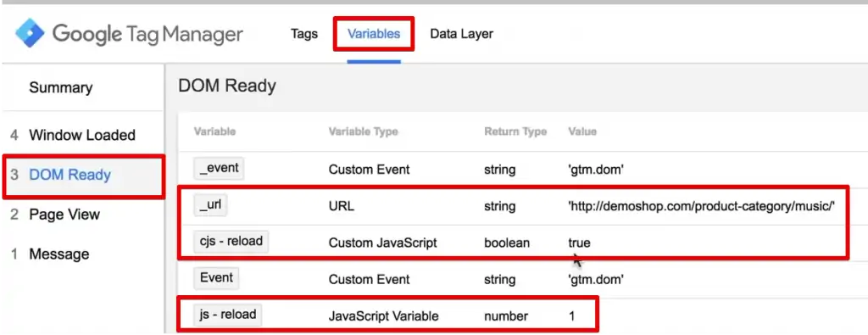Image resolution: width=868 pixels, height=335 pixels.
Task: Click the 'gtm.dom' value in _event row
Action: pyautogui.click(x=596, y=170)
